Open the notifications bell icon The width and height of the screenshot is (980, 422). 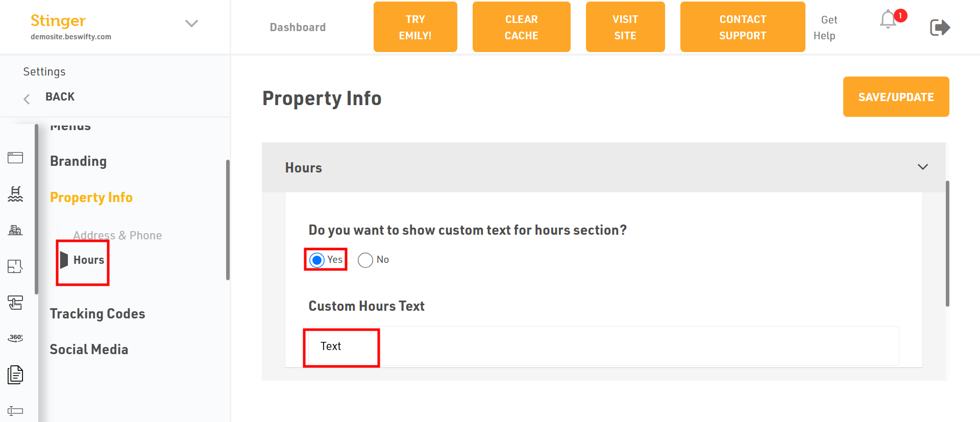tap(888, 20)
